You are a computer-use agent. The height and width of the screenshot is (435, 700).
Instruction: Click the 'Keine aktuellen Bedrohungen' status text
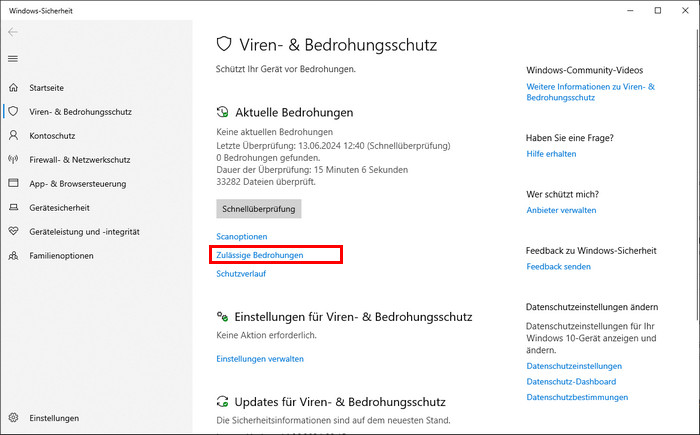(x=275, y=132)
